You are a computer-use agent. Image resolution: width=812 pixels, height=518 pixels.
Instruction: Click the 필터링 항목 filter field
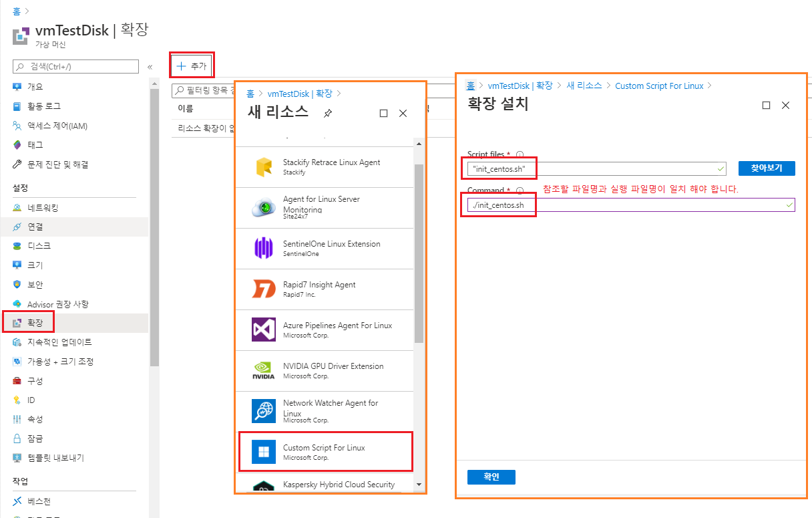coord(203,90)
